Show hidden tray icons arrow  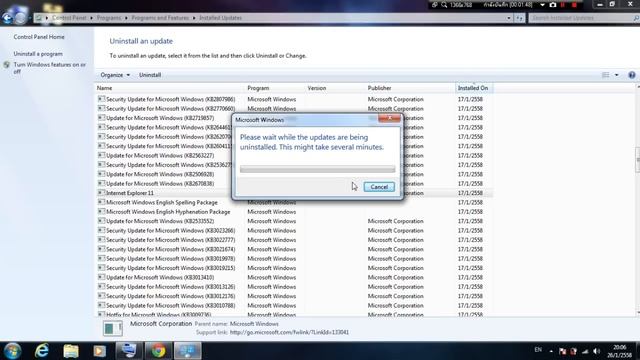tap(551, 351)
